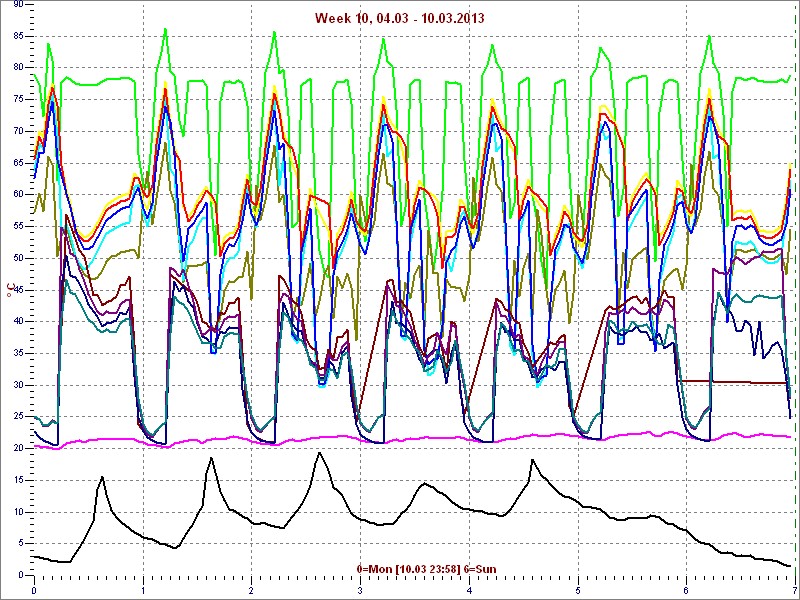Pick day 0 on the day axis
Image resolution: width=800 pixels, height=600 pixels.
[x=34, y=591]
